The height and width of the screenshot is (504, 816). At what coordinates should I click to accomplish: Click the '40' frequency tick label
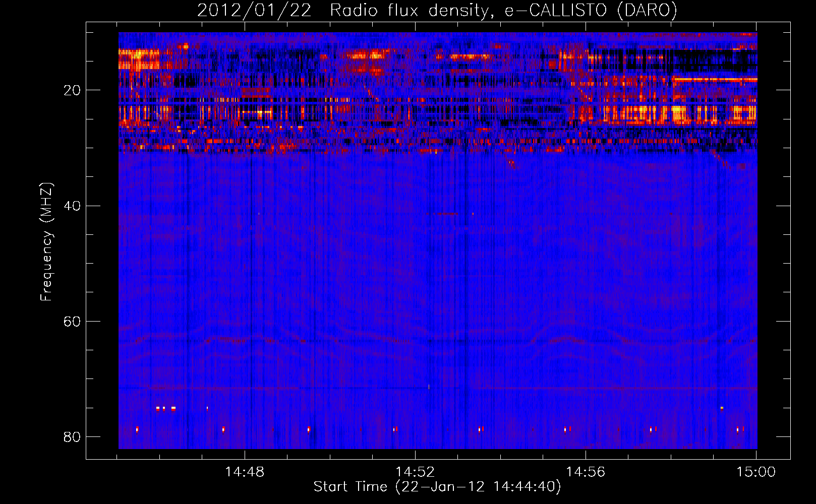(72, 206)
